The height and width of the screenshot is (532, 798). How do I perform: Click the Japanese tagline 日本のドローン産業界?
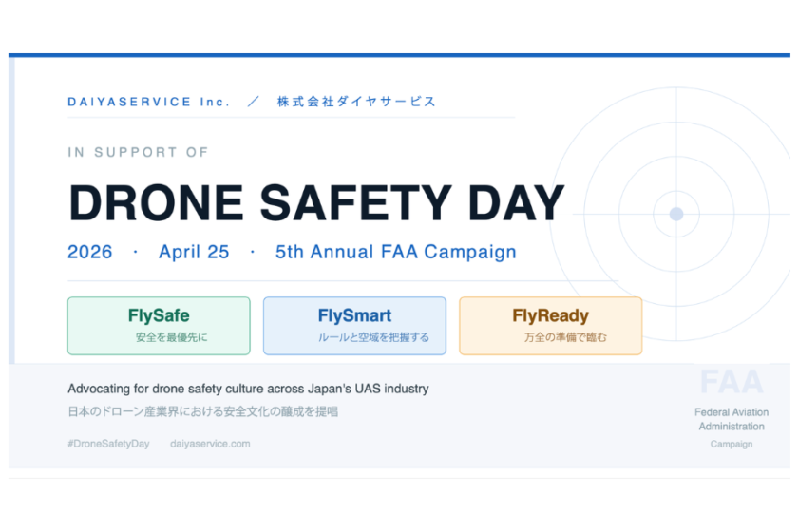click(203, 412)
